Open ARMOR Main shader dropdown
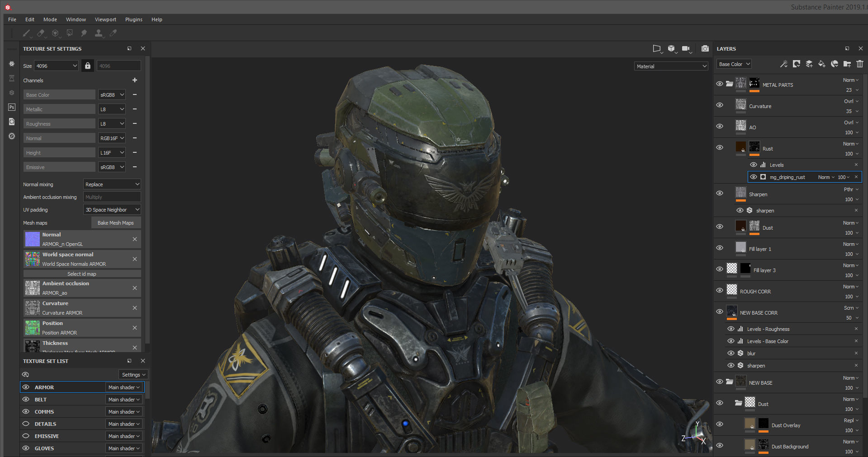 pos(124,387)
